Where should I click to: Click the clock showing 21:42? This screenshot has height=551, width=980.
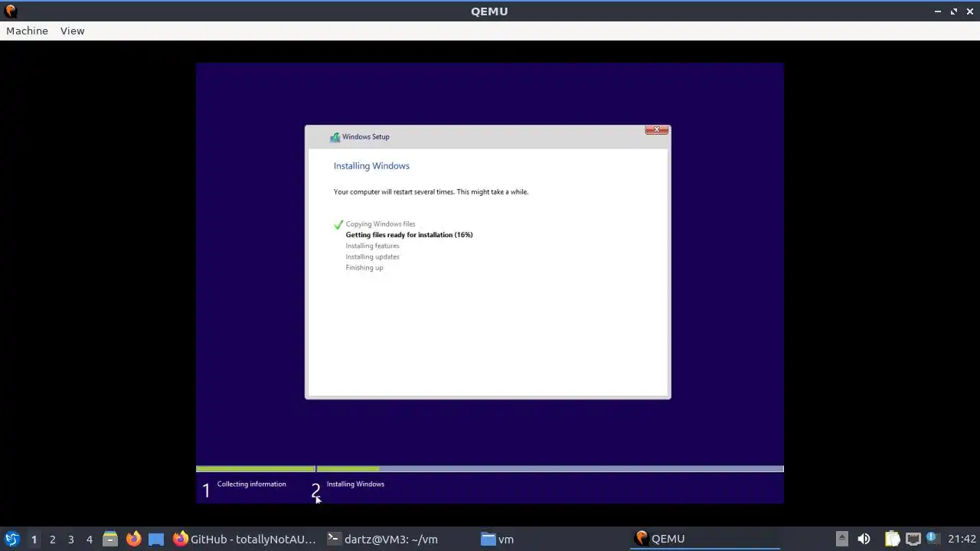click(x=962, y=539)
